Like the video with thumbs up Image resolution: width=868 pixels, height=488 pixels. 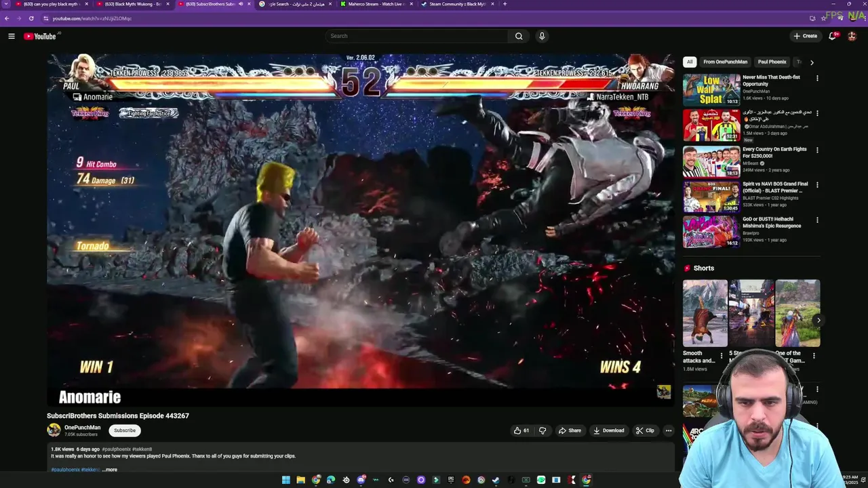[521, 430]
